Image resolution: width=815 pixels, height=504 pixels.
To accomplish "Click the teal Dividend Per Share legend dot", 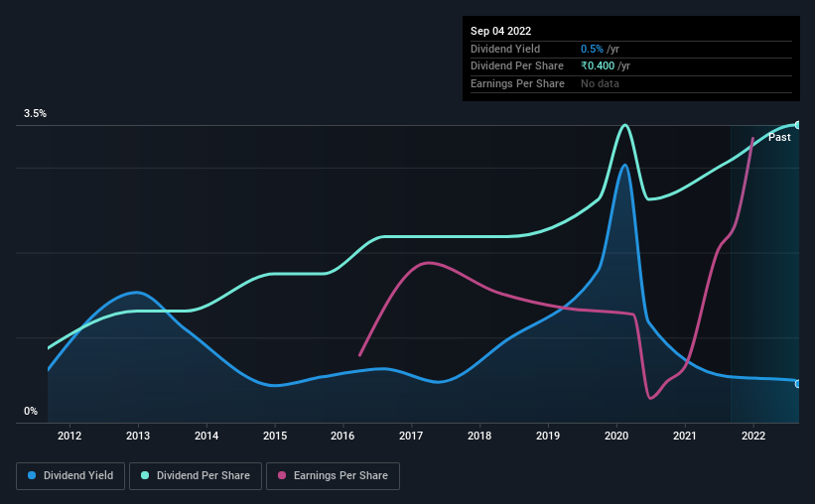I will pyautogui.click(x=145, y=475).
